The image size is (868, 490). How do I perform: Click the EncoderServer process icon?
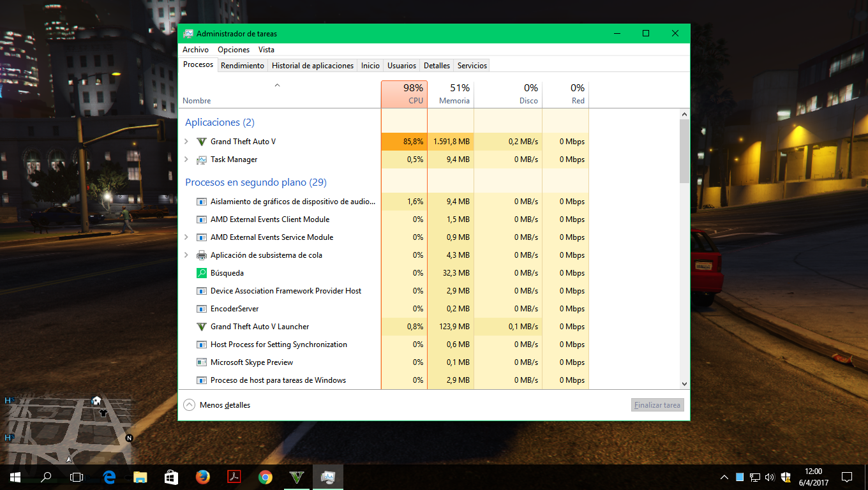tap(202, 309)
